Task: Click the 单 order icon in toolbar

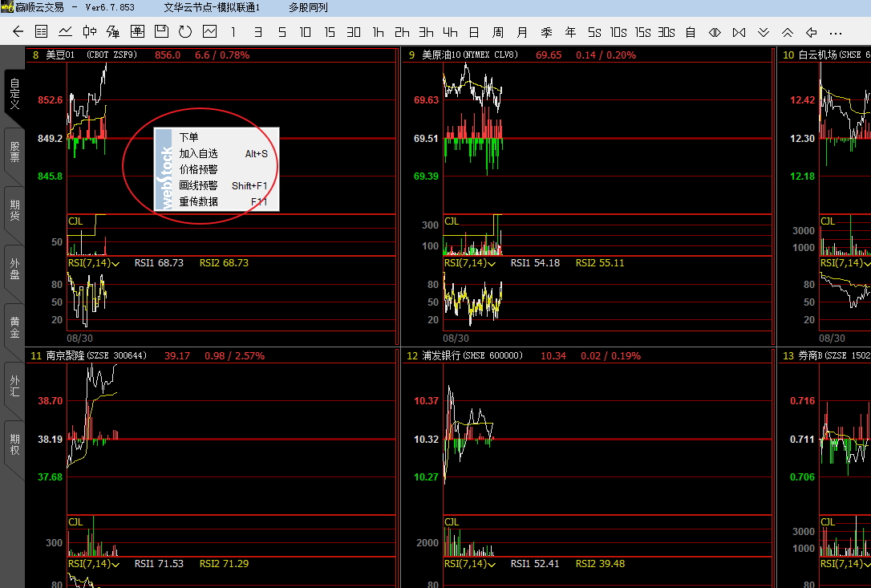Action: click(137, 32)
